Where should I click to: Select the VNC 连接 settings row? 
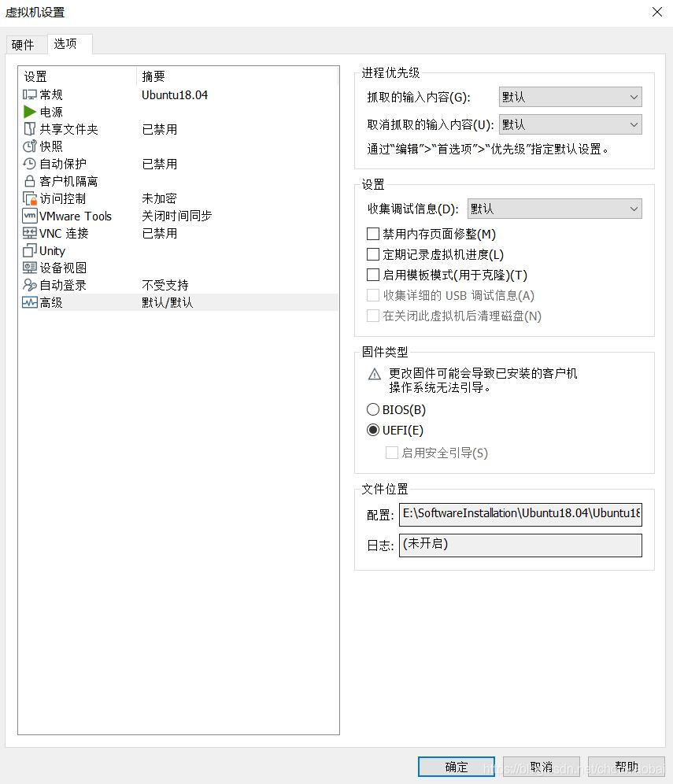179,233
